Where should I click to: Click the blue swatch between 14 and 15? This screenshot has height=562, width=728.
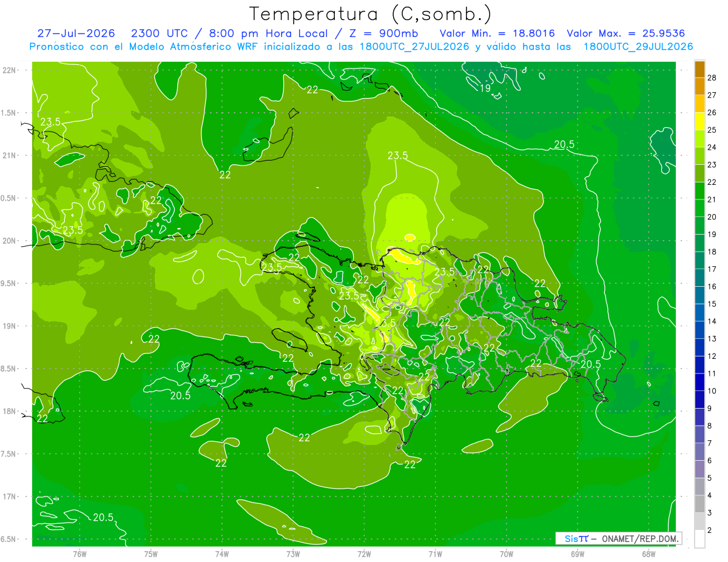coord(699,313)
